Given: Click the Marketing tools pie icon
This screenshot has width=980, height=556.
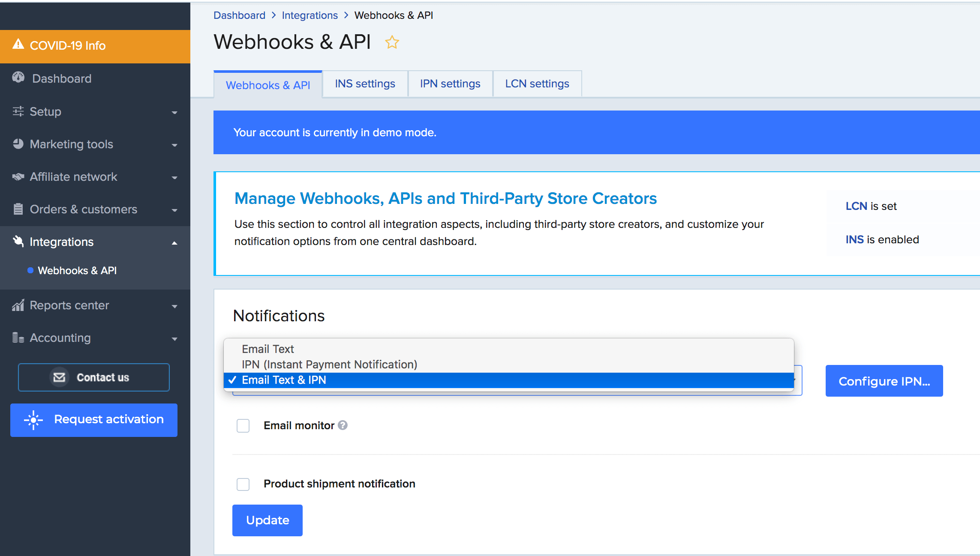Looking at the screenshot, I should (x=18, y=144).
